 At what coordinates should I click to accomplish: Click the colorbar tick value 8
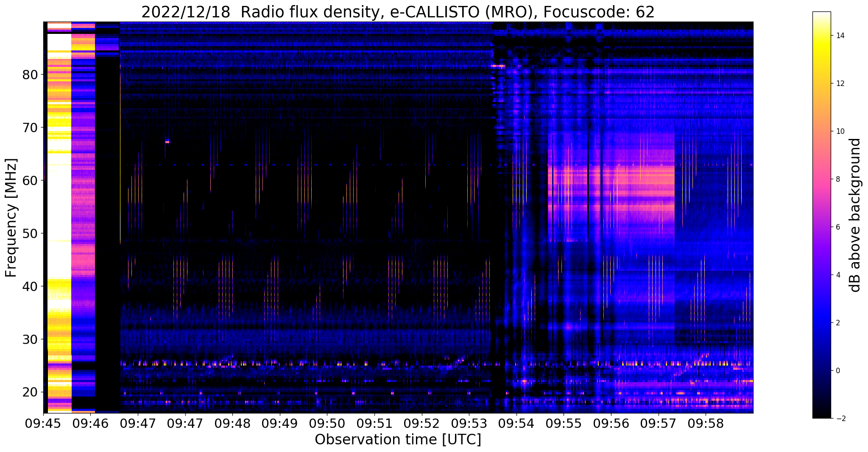[837, 179]
